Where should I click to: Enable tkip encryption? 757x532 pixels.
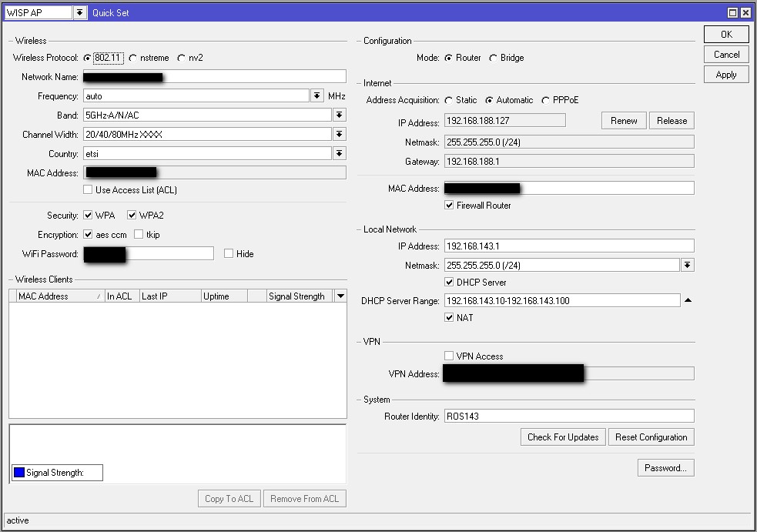(x=139, y=234)
